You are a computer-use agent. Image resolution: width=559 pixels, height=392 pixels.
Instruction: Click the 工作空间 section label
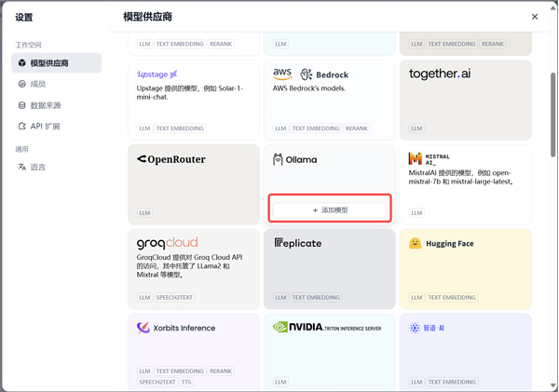(x=28, y=45)
